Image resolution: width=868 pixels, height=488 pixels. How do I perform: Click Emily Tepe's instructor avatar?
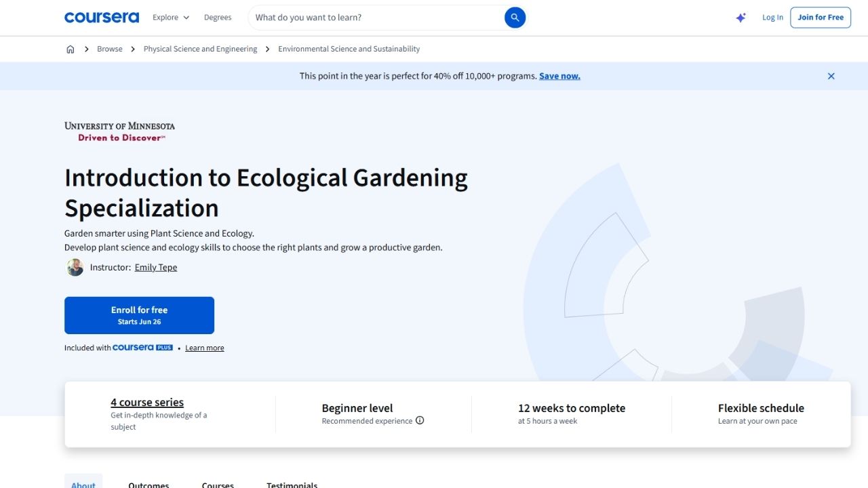pyautogui.click(x=75, y=267)
